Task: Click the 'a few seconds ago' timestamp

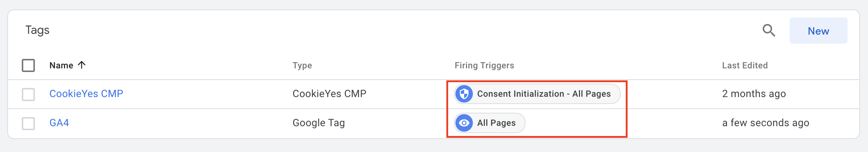Action: pos(766,123)
